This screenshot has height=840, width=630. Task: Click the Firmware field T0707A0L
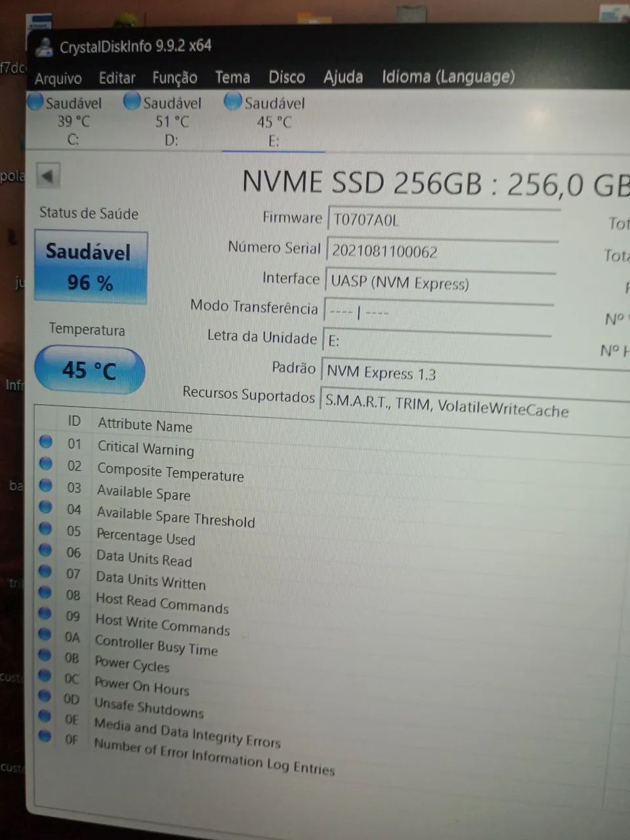click(x=444, y=220)
